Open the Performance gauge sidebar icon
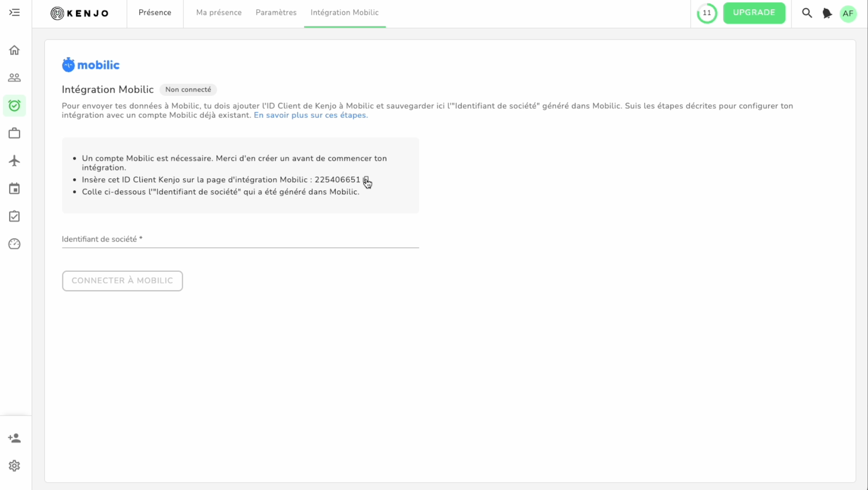 (15, 244)
